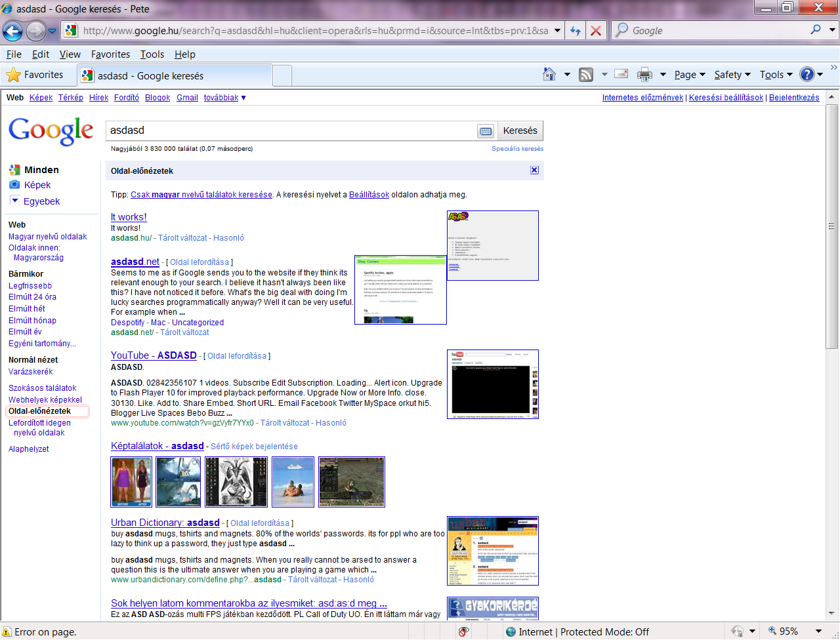Click Speciális keresés link
Viewport: 840px width, 640px height.
(518, 149)
